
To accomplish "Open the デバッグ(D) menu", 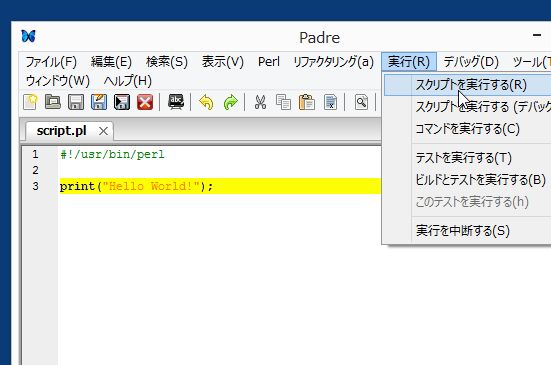I will [x=471, y=62].
